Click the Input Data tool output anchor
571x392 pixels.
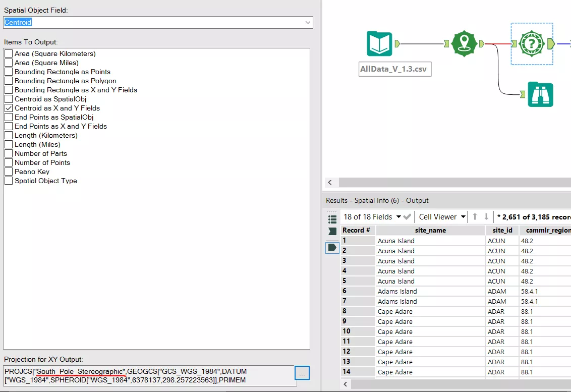397,44
